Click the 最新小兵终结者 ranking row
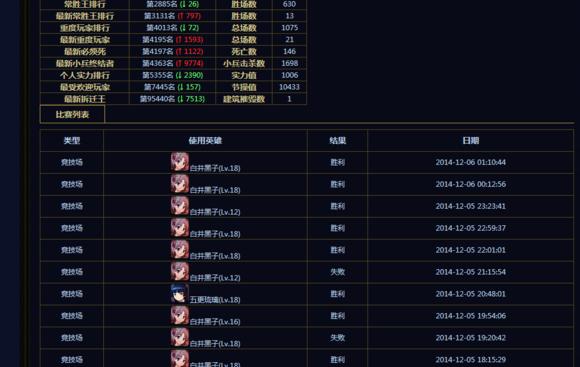 [173, 63]
